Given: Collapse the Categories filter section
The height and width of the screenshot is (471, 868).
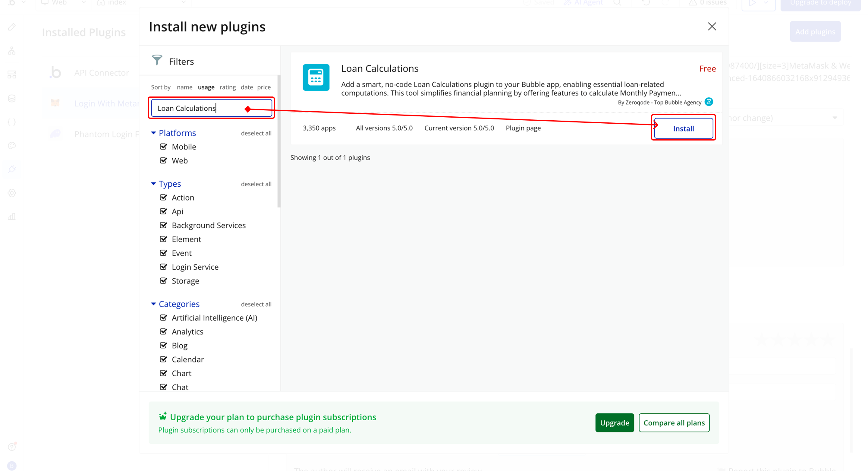Looking at the screenshot, I should coord(153,304).
